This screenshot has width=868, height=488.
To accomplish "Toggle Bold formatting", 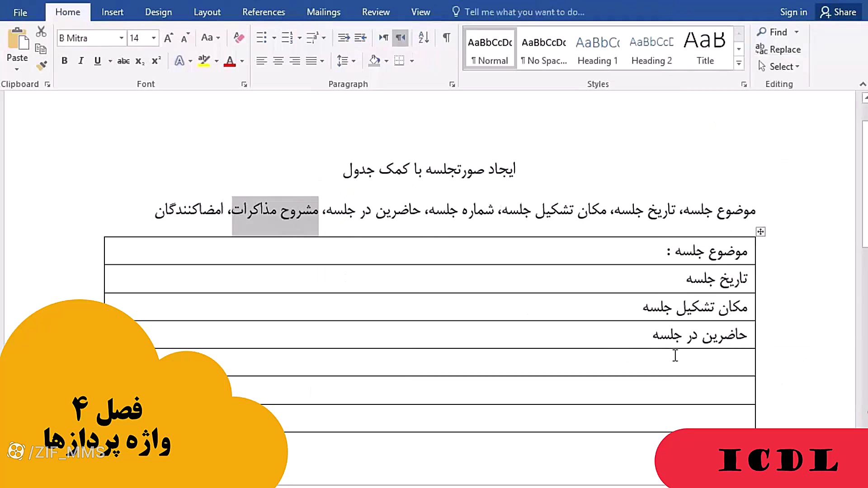I will pos(65,61).
